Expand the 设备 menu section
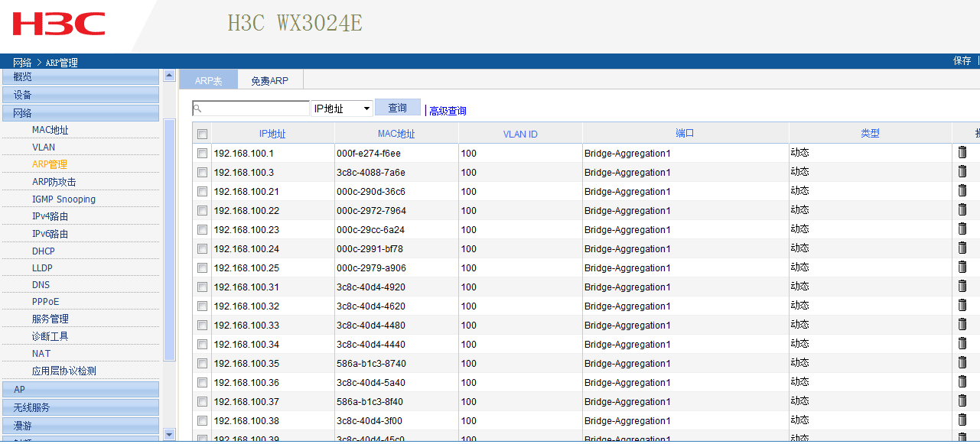Image resolution: width=980 pixels, height=444 pixels. (x=80, y=95)
